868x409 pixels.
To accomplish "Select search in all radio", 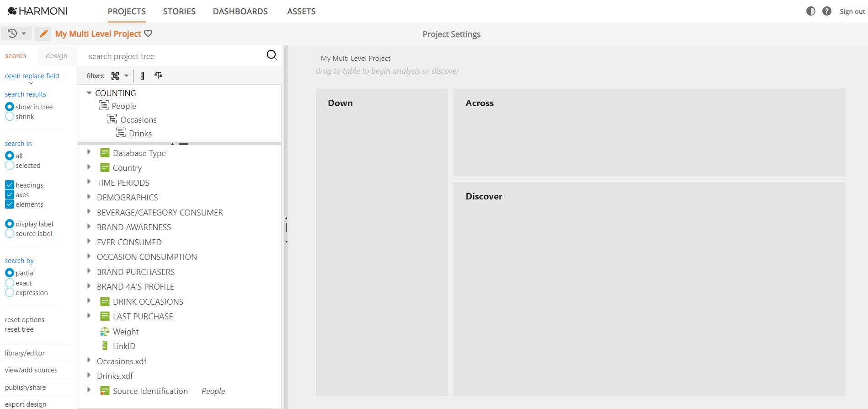I will (10, 156).
